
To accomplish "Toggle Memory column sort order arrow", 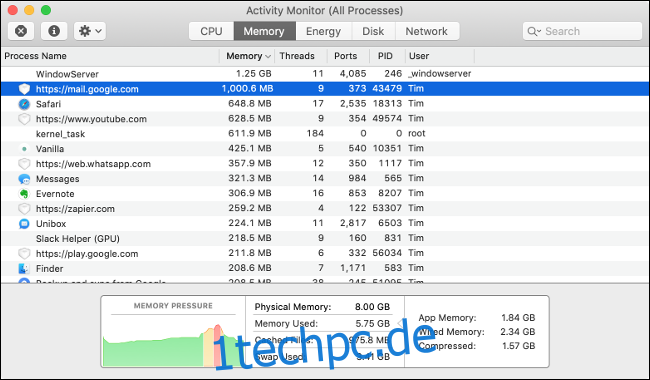I will pos(268,56).
